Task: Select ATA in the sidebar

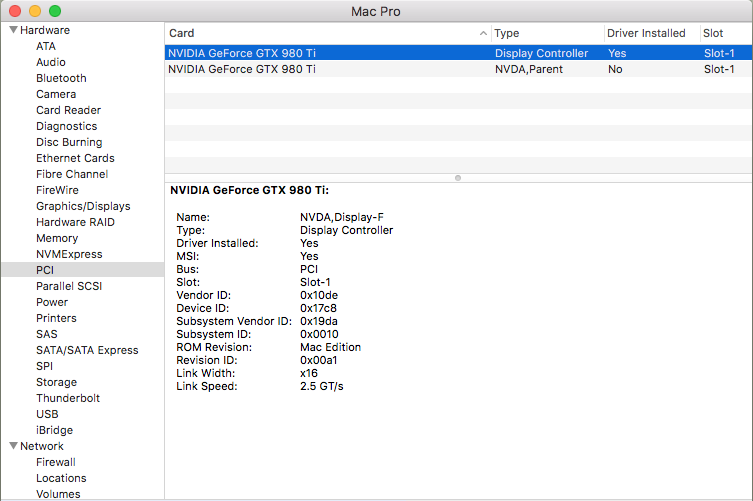Action: click(46, 46)
